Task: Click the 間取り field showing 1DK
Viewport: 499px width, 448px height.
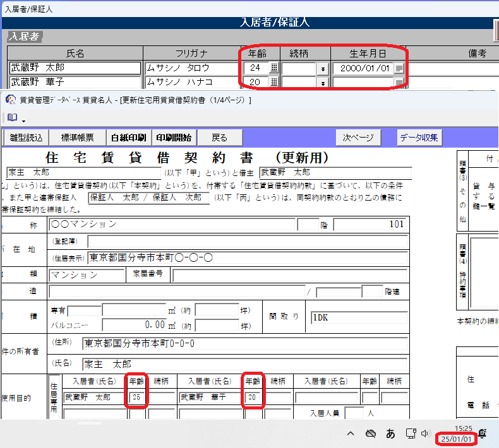Action: tap(357, 317)
